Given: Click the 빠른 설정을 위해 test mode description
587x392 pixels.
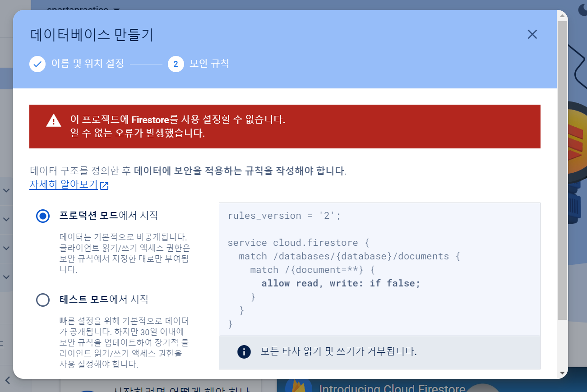Looking at the screenshot, I should click(x=124, y=343).
